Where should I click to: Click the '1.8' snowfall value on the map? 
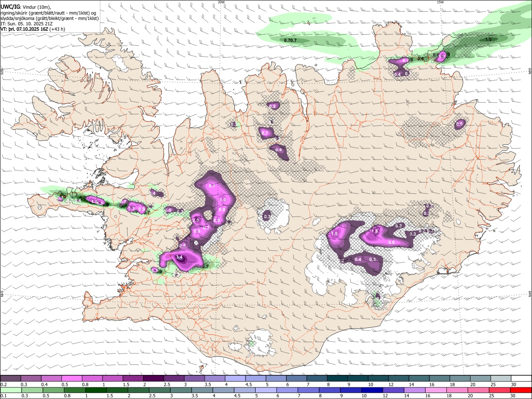tap(374, 232)
